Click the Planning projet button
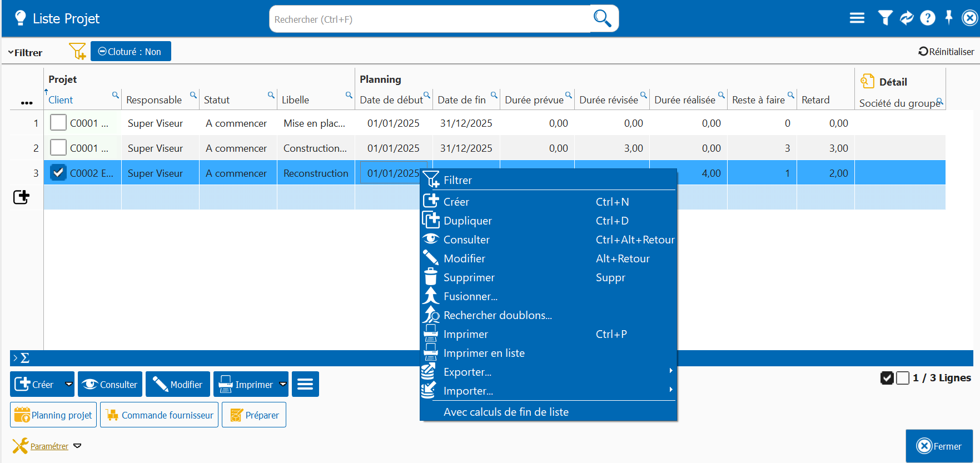Viewport: 980px width, 463px height. [53, 415]
